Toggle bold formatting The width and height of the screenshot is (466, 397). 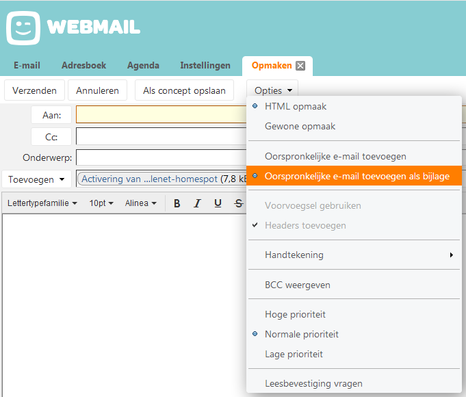177,203
